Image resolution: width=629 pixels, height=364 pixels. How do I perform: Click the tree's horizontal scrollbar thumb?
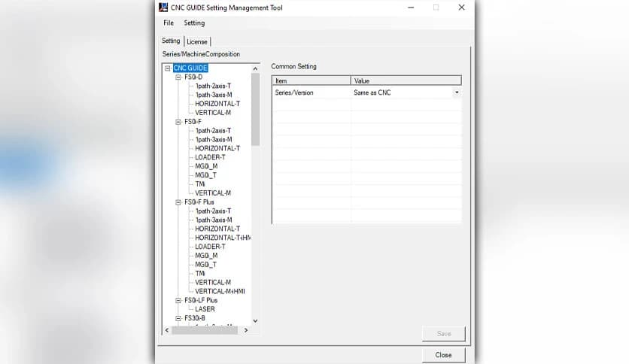pos(205,330)
